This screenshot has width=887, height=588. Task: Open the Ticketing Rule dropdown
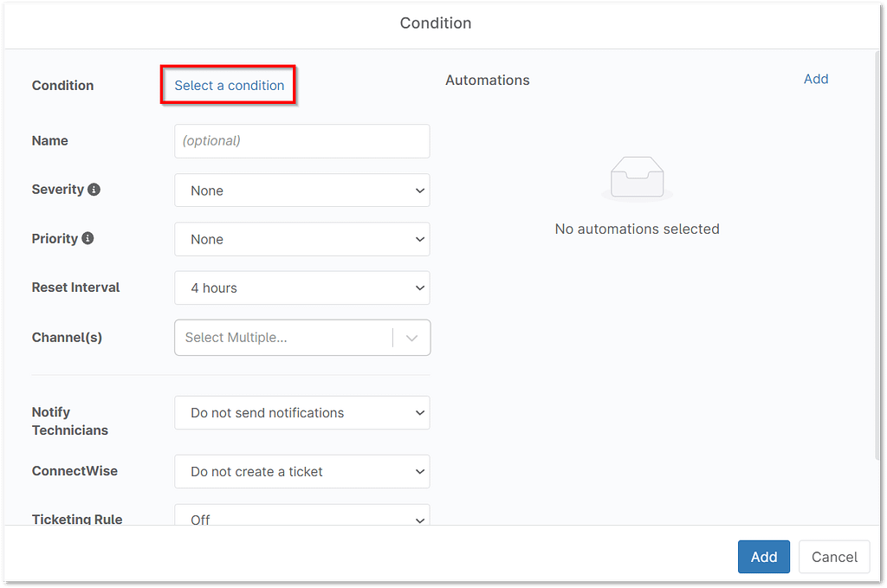click(301, 517)
